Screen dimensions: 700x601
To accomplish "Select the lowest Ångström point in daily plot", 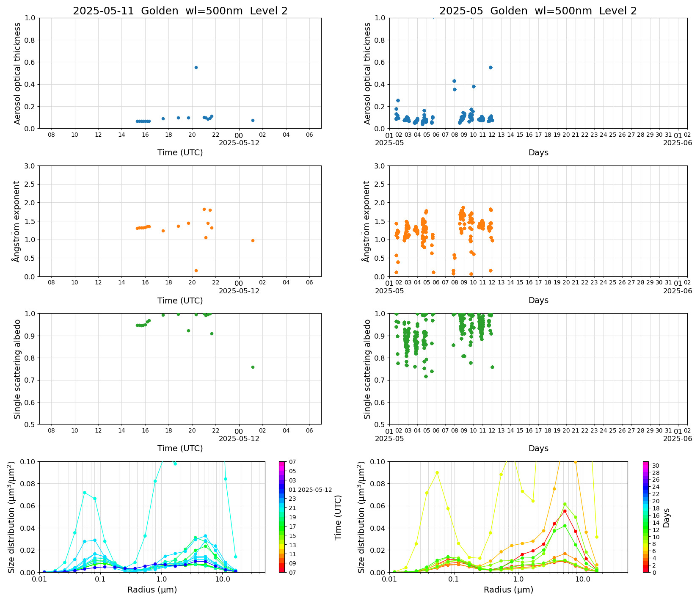I will pos(196,270).
